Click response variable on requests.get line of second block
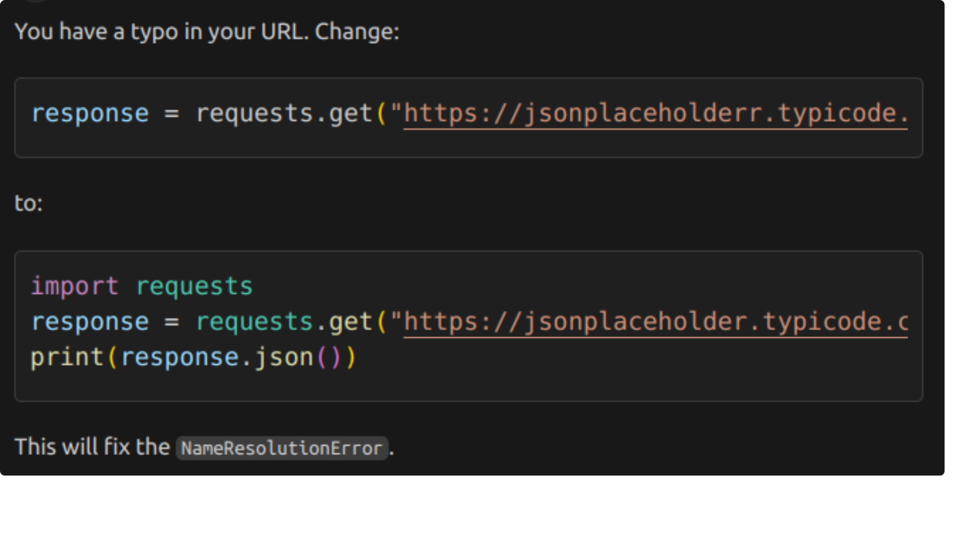This screenshot has width=980, height=551. (x=90, y=322)
